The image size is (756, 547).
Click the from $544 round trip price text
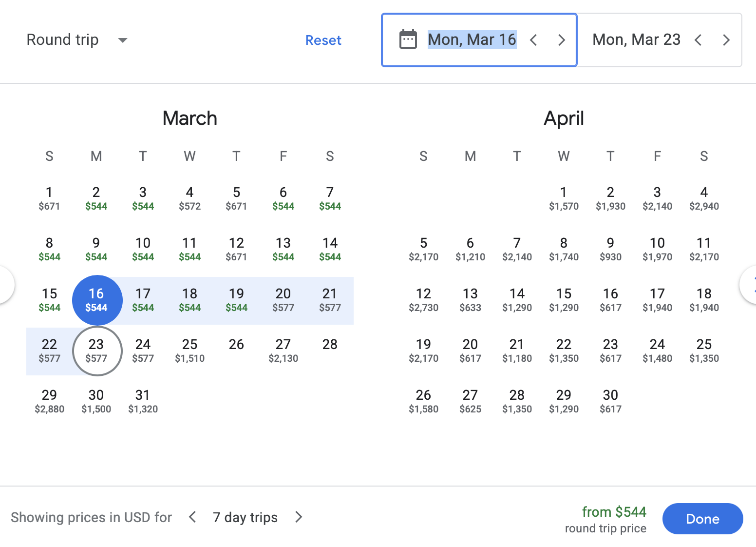click(x=613, y=519)
